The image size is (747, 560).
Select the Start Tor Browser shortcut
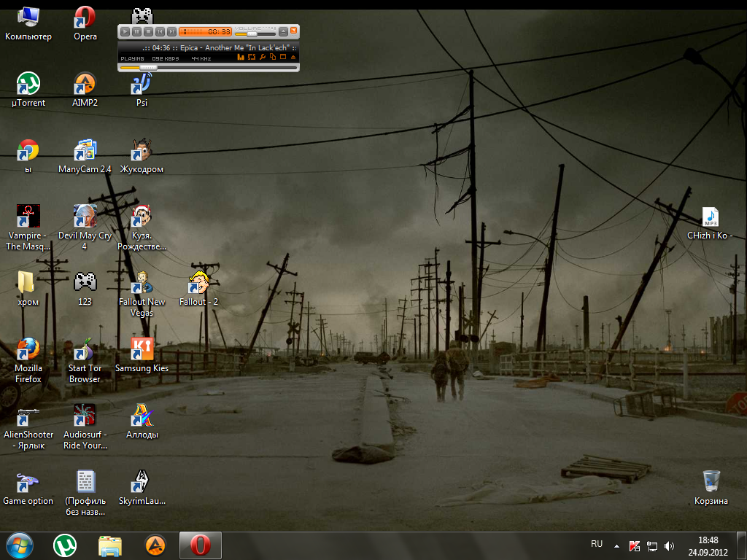pos(85,360)
